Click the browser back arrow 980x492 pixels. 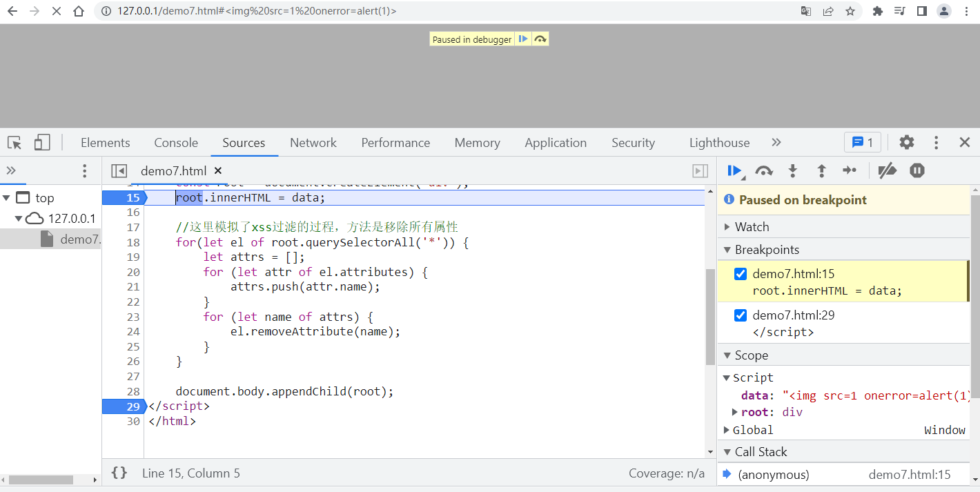[12, 11]
